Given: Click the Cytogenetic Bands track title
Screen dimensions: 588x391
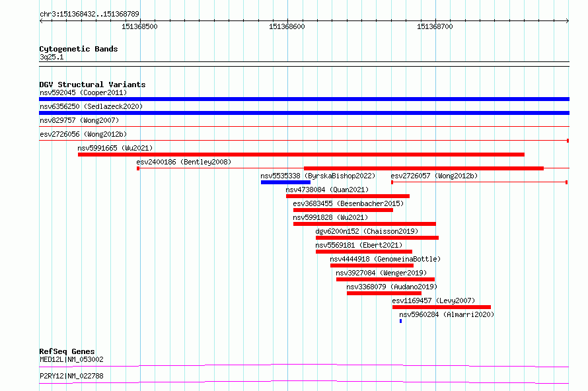Looking at the screenshot, I should pos(79,49).
